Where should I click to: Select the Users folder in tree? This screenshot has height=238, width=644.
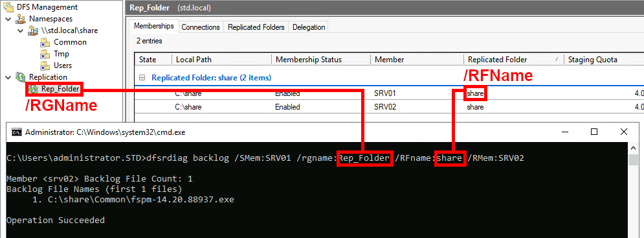click(x=63, y=65)
